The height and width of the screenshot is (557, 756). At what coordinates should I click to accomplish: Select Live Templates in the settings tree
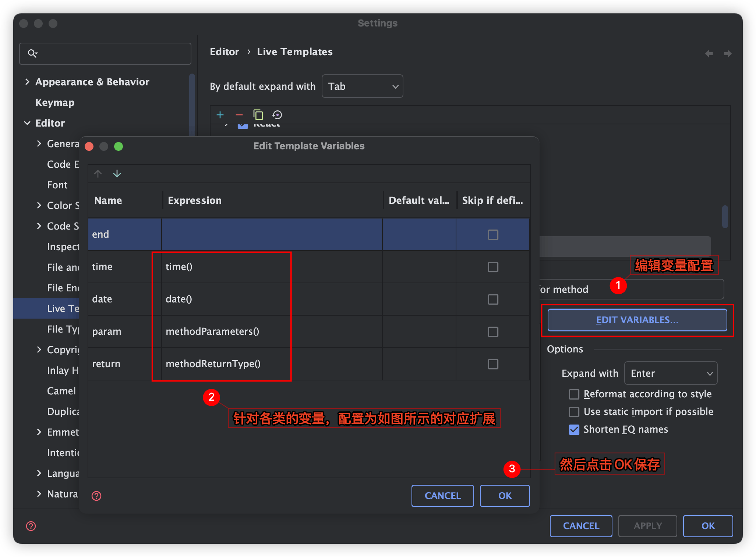pyautogui.click(x=46, y=308)
